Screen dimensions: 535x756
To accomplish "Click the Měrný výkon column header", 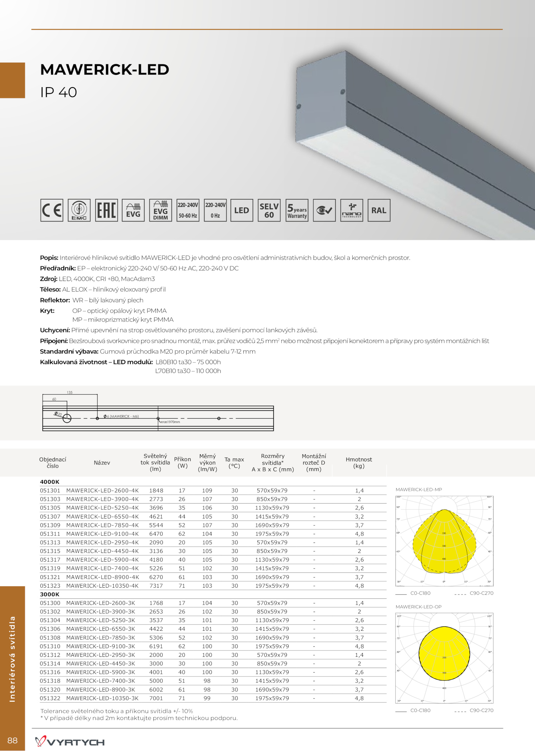I will click(x=207, y=463).
